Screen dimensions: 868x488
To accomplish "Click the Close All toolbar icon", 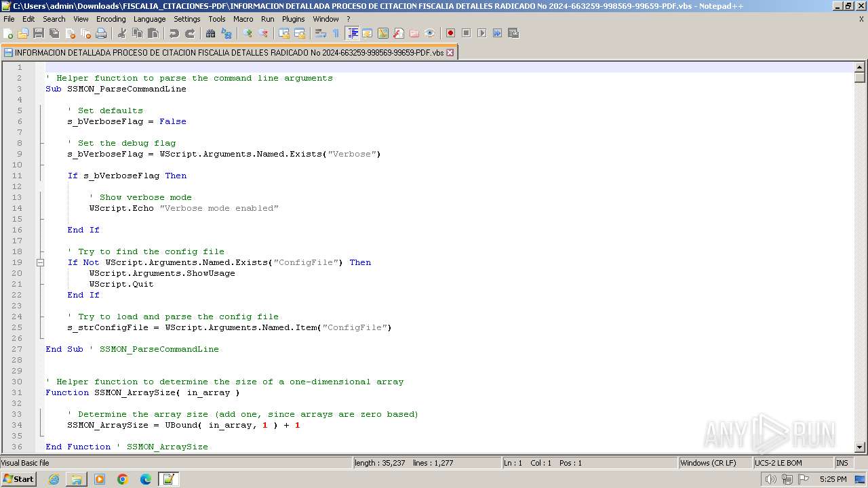I will coord(85,33).
